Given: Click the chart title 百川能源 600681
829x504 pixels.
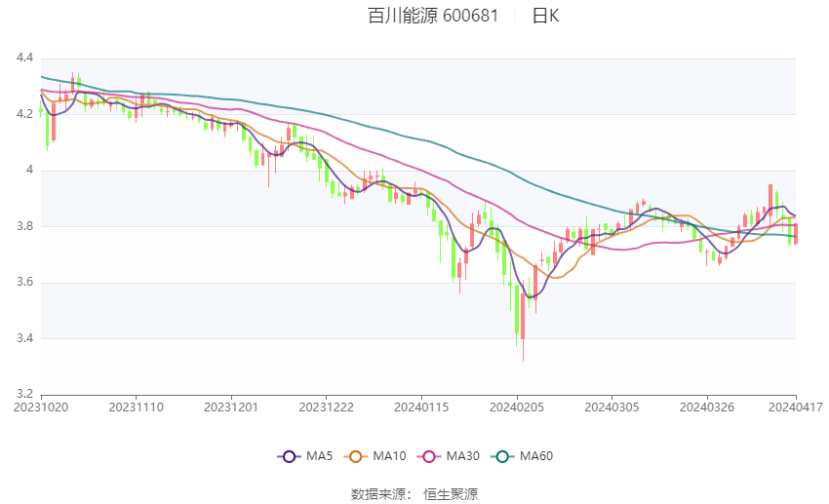Looking at the screenshot, I should (x=433, y=16).
